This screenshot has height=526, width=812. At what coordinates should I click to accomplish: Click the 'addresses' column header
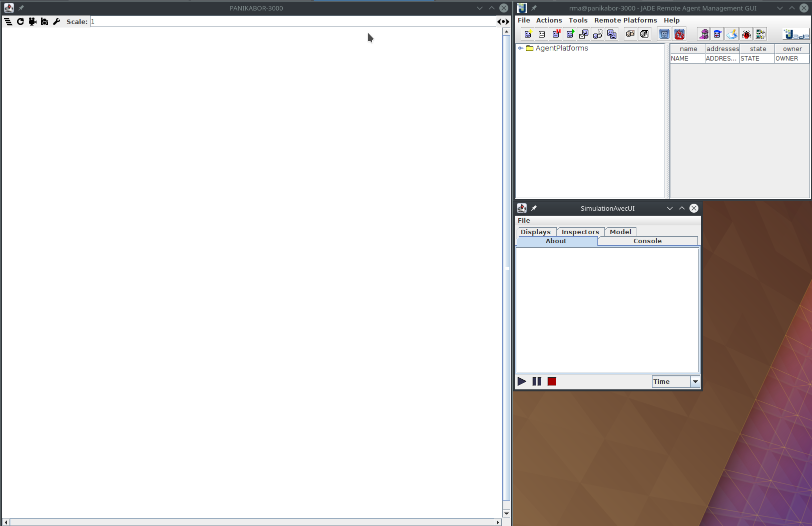pos(722,49)
